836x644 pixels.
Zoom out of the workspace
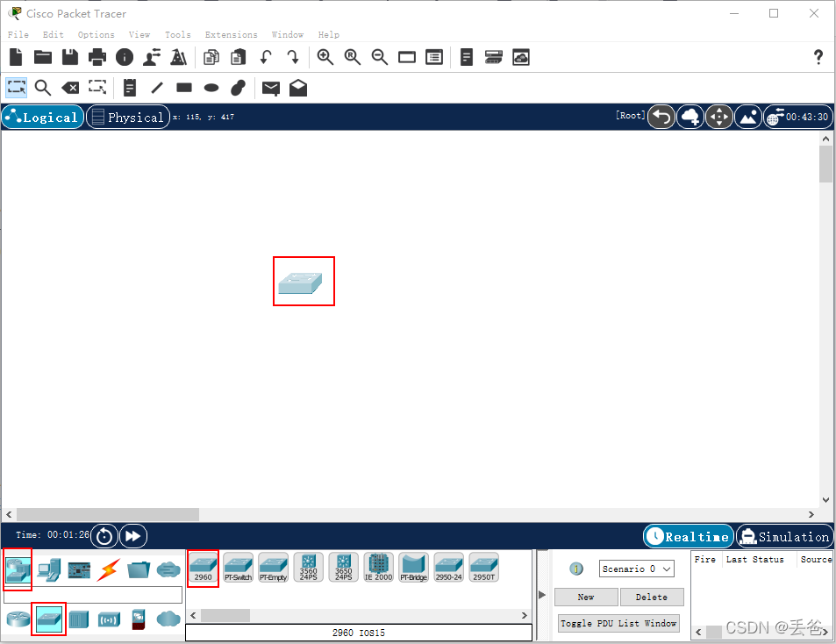(380, 56)
